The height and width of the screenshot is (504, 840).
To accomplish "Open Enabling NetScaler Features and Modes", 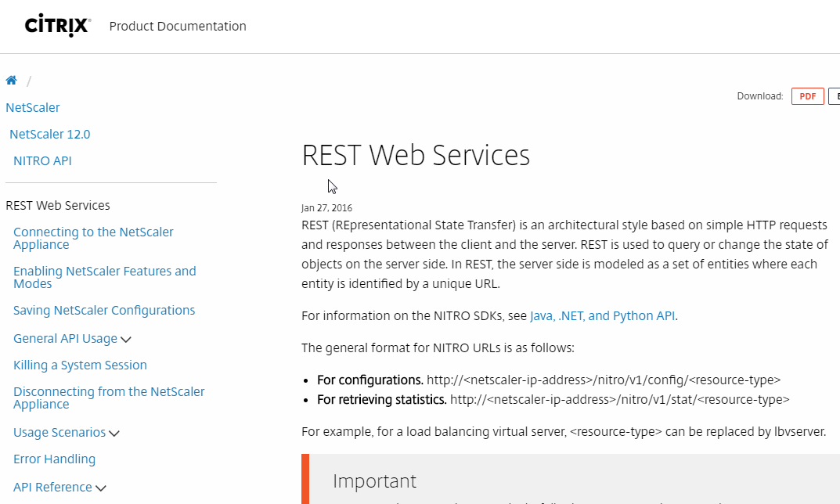I will [104, 278].
